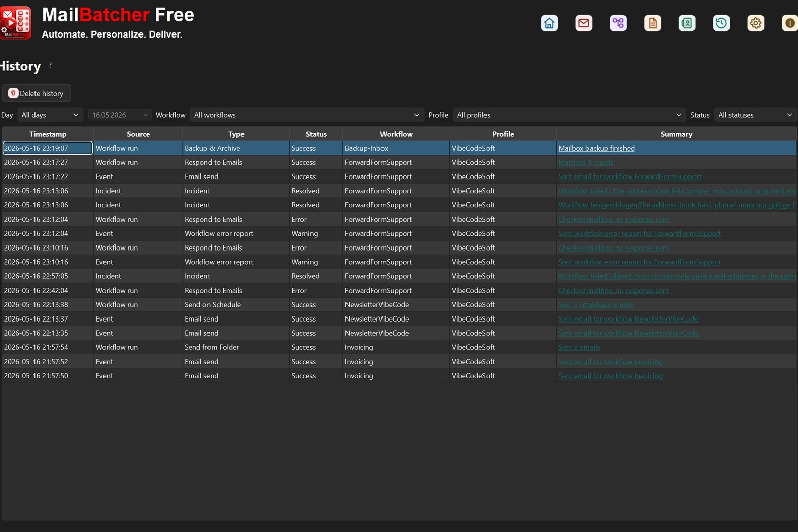This screenshot has width=798, height=532.
Task: Open the settings gear icon
Action: coord(756,23)
